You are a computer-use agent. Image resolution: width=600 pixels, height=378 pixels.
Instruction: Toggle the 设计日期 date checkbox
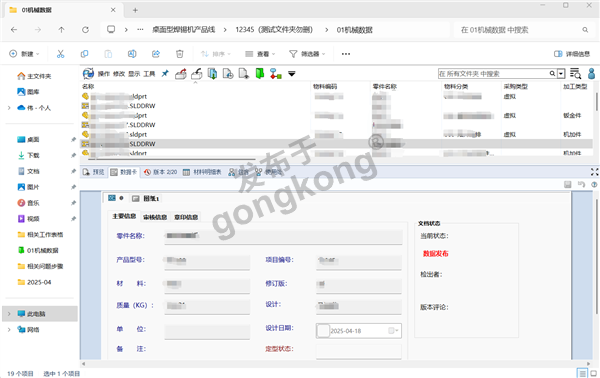point(323,331)
